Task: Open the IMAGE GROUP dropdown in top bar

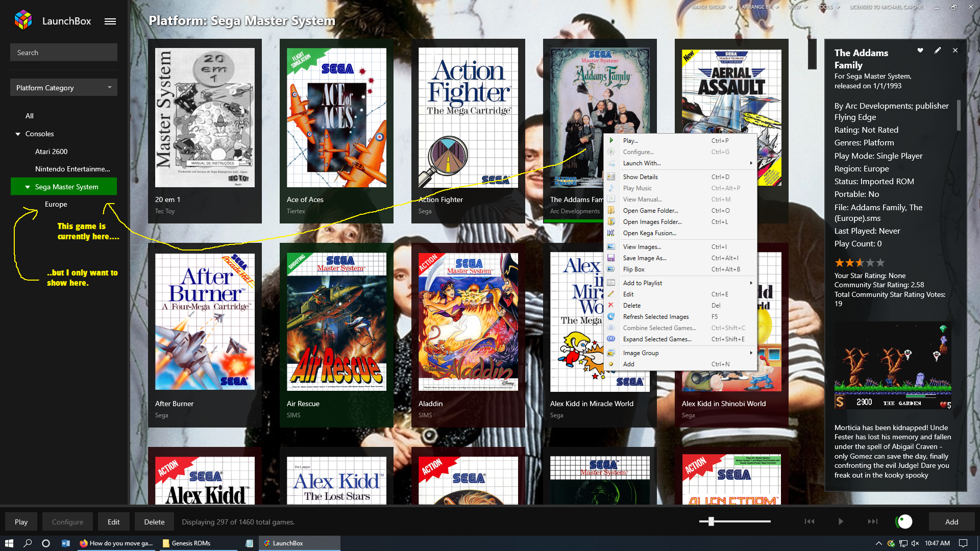Action: (x=712, y=7)
